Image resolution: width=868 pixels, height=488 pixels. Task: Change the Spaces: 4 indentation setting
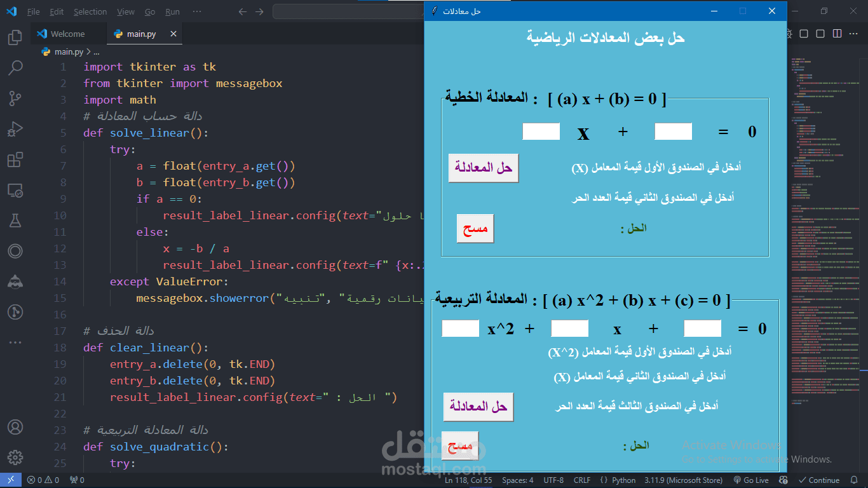pyautogui.click(x=518, y=480)
